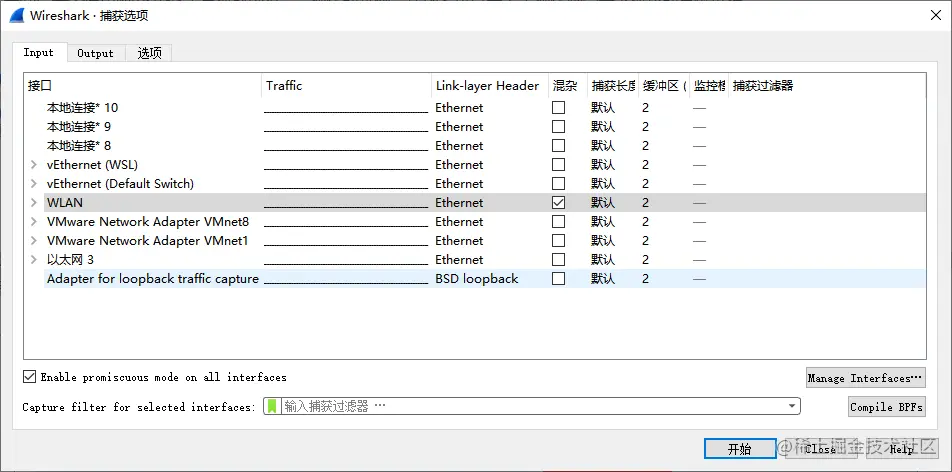Toggle promiscuous checkbox for vEthernet (Default Switch)
952x472 pixels.
[559, 183]
